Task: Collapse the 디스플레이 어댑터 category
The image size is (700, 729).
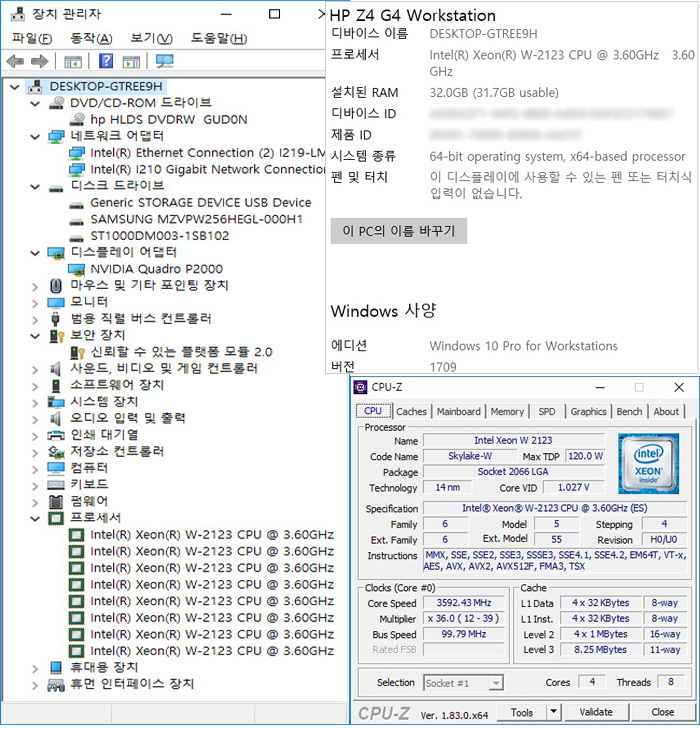Action: [x=35, y=253]
